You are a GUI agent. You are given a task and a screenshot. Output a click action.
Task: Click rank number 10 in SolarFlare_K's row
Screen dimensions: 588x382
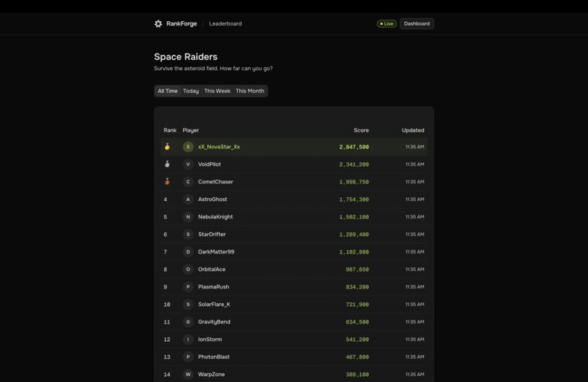(167, 305)
